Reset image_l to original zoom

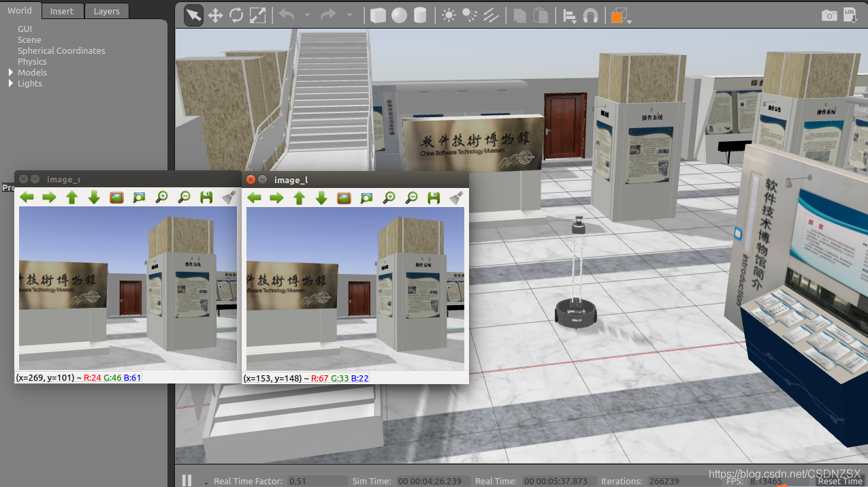pos(344,198)
